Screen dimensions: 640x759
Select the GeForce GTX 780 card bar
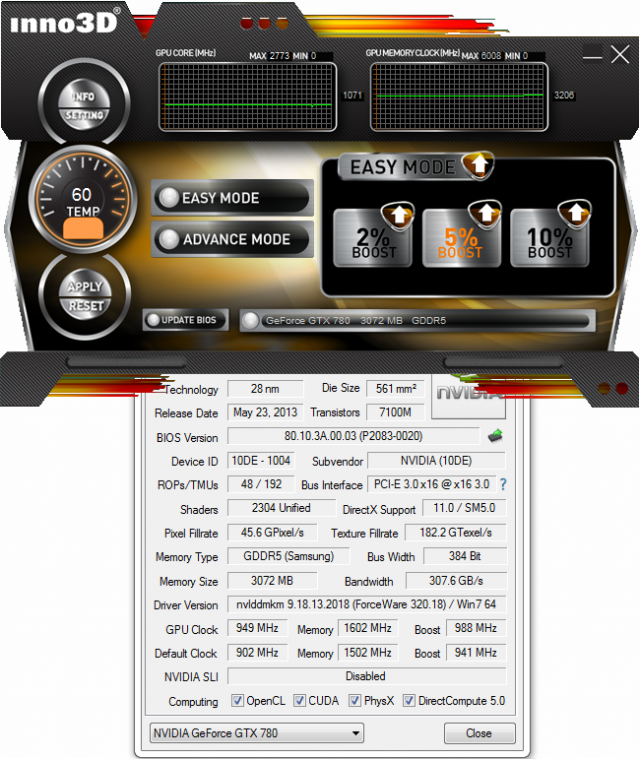tap(417, 320)
